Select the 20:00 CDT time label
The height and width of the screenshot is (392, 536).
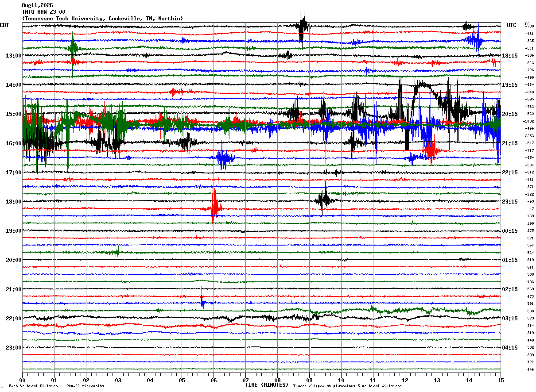[x=14, y=260]
